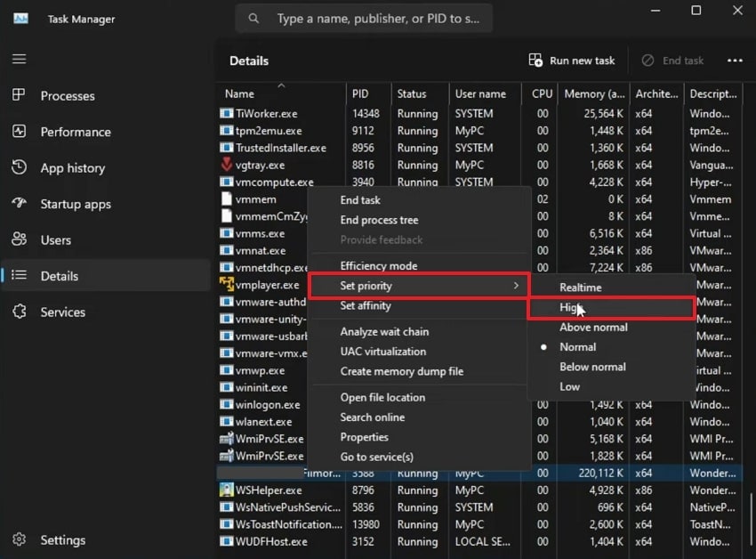Screen dimensions: 756x559
Task: Sort by Architecture column header
Action: (x=656, y=93)
